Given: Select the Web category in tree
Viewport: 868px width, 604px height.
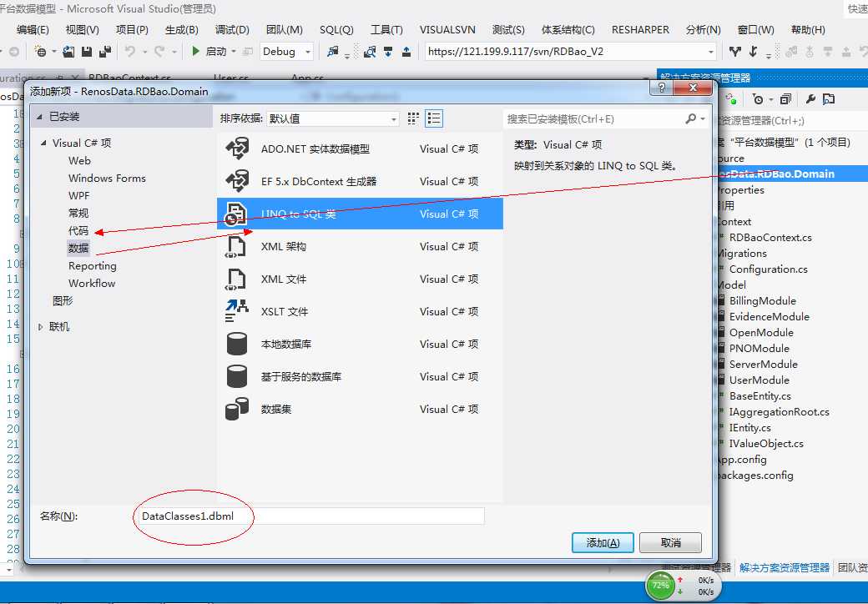Looking at the screenshot, I should tap(79, 160).
